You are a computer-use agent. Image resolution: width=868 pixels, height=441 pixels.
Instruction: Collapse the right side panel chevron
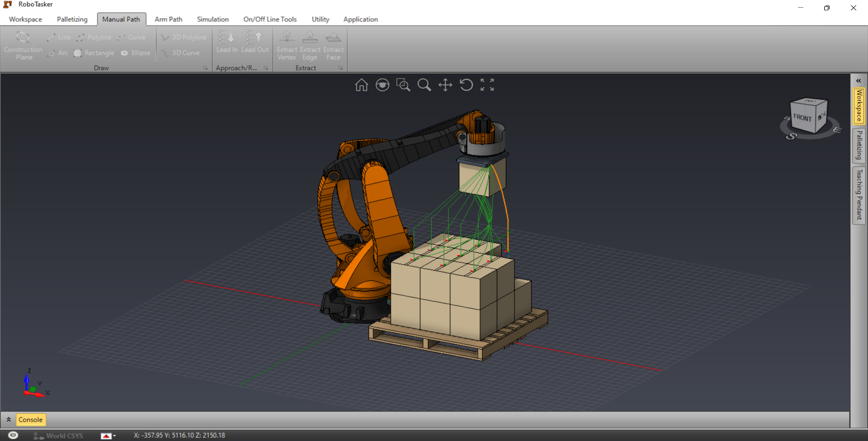point(859,81)
